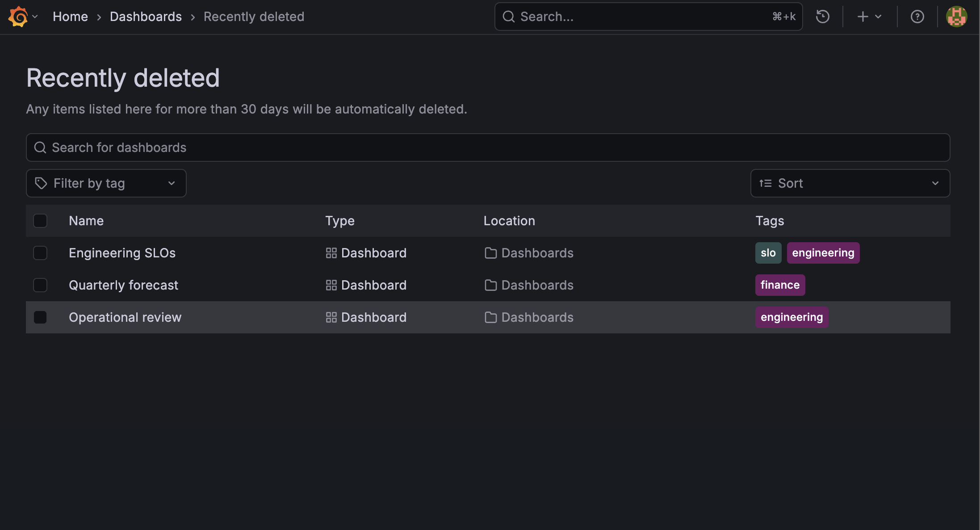The image size is (980, 530).
Task: Click the Grafana logo icon
Action: click(x=18, y=17)
